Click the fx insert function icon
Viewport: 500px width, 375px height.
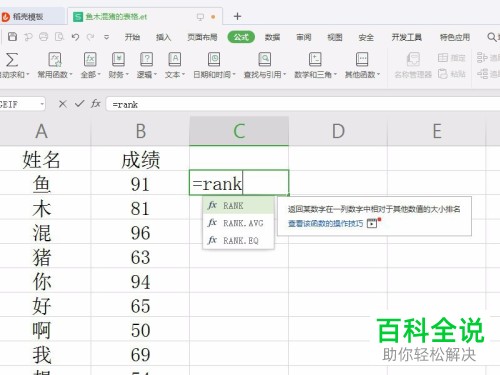96,104
